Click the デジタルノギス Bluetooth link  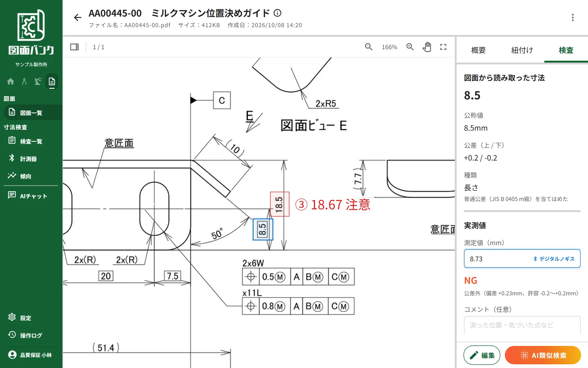(554, 259)
